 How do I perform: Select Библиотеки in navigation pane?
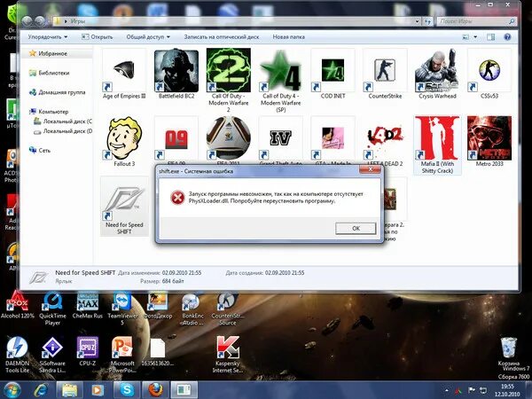[x=49, y=73]
